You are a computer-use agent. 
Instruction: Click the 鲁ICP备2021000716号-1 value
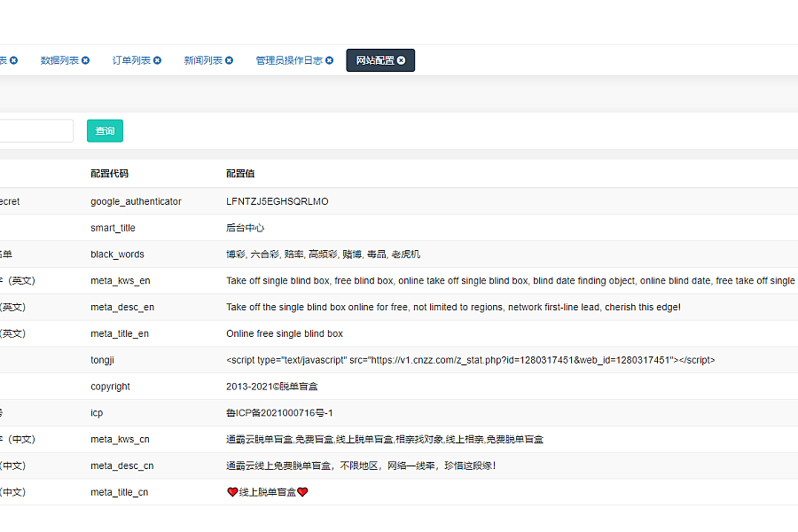(x=279, y=413)
